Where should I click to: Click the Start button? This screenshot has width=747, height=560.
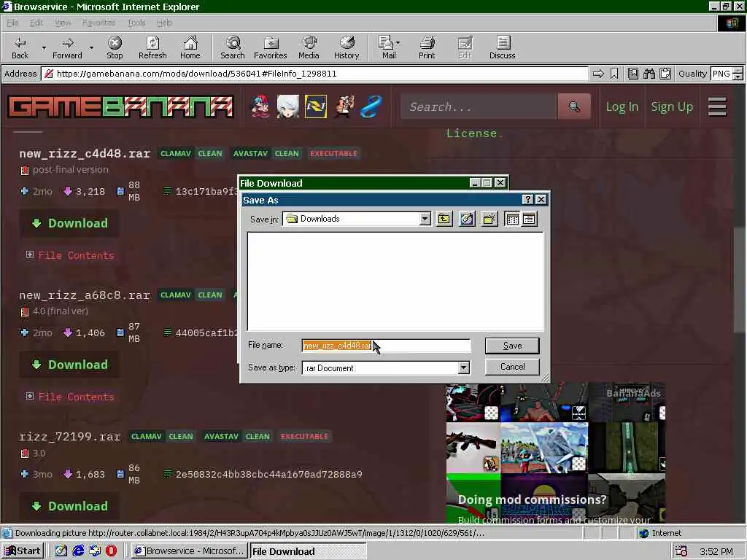point(23,551)
